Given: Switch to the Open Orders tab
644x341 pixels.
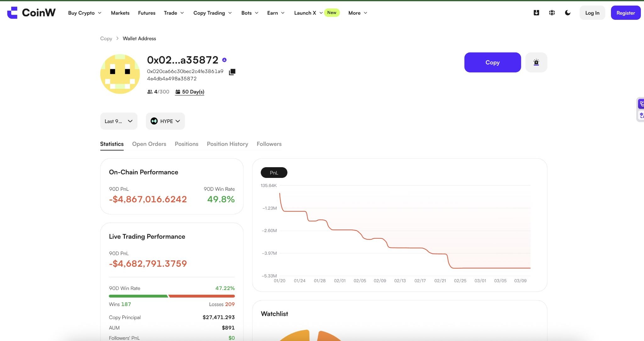Looking at the screenshot, I should (x=149, y=144).
